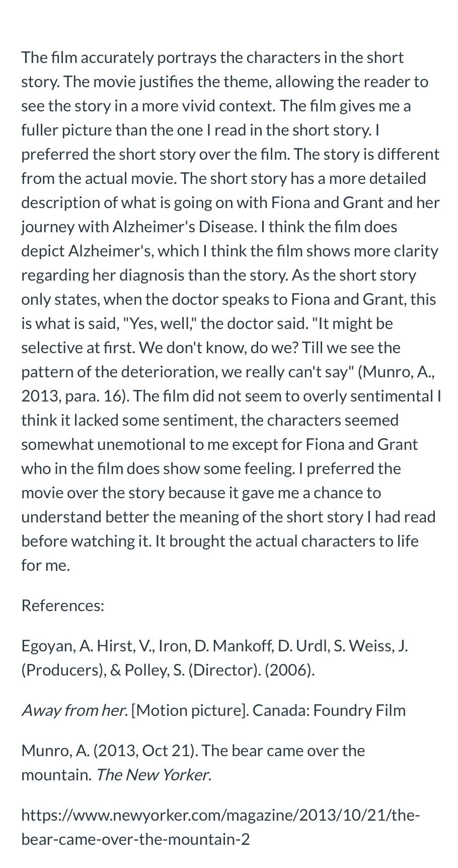Click the italic title 'Away from her'
This screenshot has width=458, height=868.
(x=74, y=710)
